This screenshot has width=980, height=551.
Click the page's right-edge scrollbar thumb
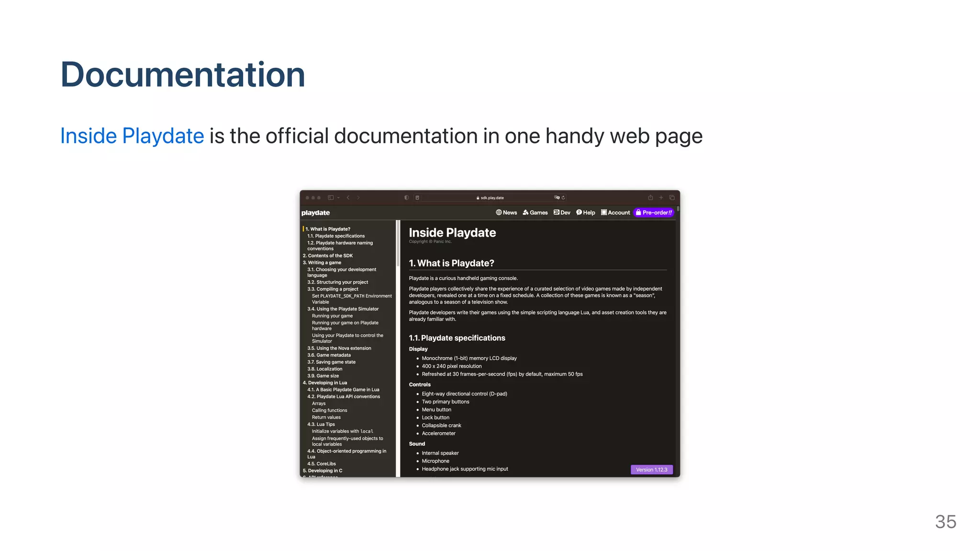[678, 209]
